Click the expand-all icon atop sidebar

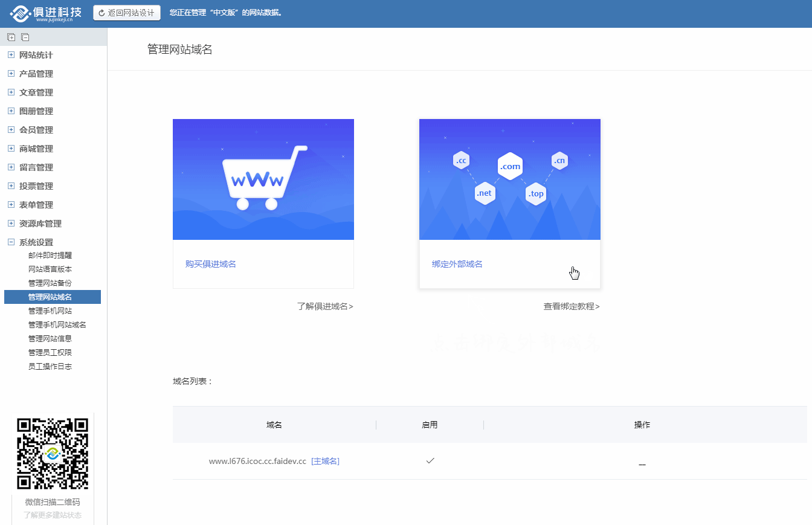coord(11,37)
